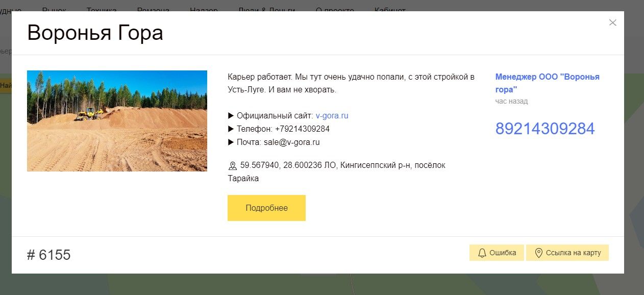The height and width of the screenshot is (295, 644).
Task: Close the Воронья Гора popup
Action: pos(612,22)
